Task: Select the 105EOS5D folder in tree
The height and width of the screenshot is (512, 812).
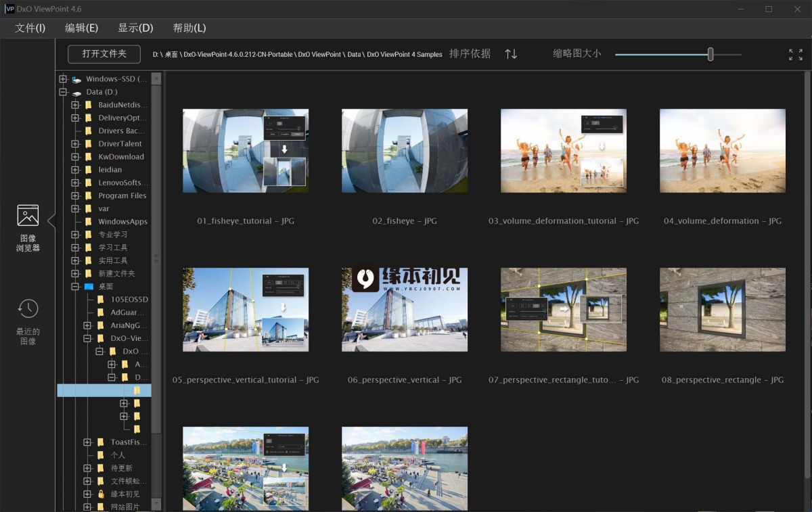Action: (x=129, y=299)
